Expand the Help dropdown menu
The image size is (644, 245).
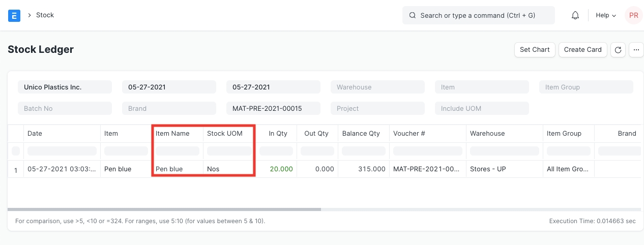tap(605, 15)
